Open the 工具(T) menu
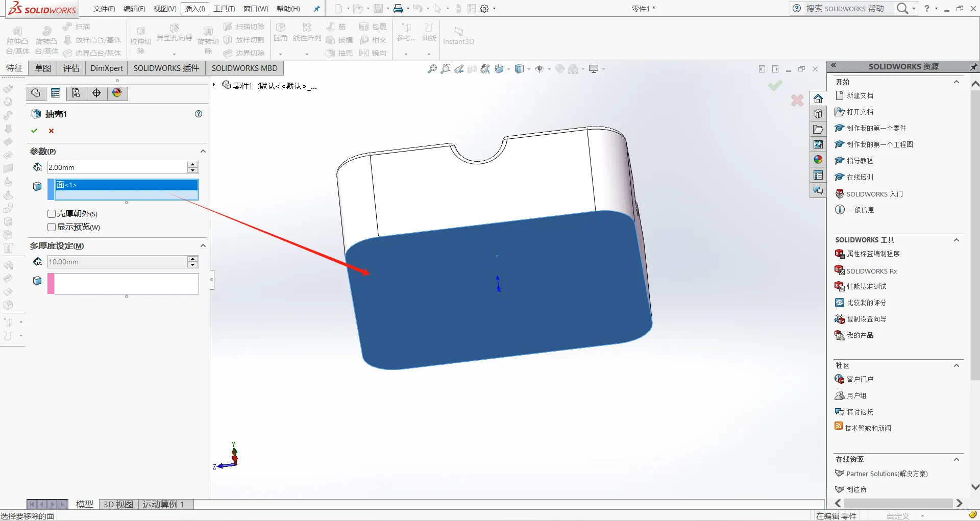980x521 pixels. pyautogui.click(x=224, y=9)
